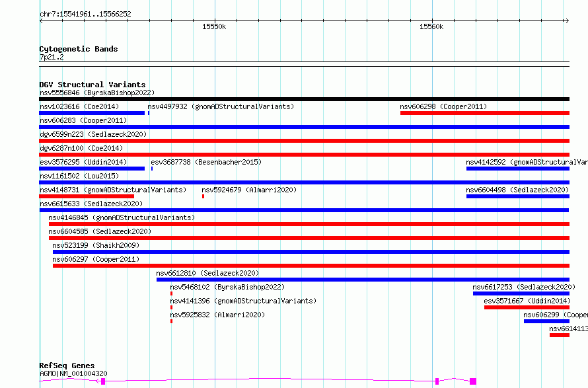Click the 7p21.2 cytogenetic band label

coord(52,57)
